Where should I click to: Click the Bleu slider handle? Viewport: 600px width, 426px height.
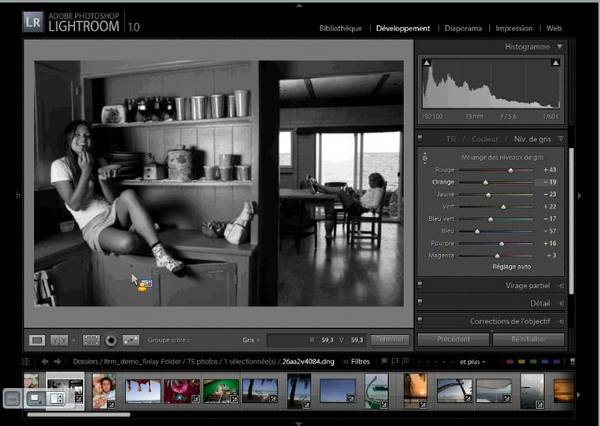(477, 232)
